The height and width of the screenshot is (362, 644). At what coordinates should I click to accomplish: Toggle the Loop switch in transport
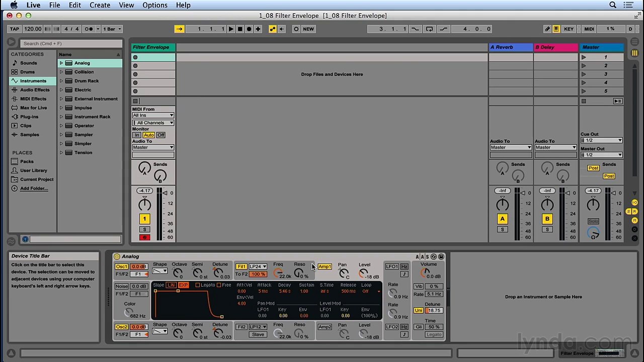point(429,29)
